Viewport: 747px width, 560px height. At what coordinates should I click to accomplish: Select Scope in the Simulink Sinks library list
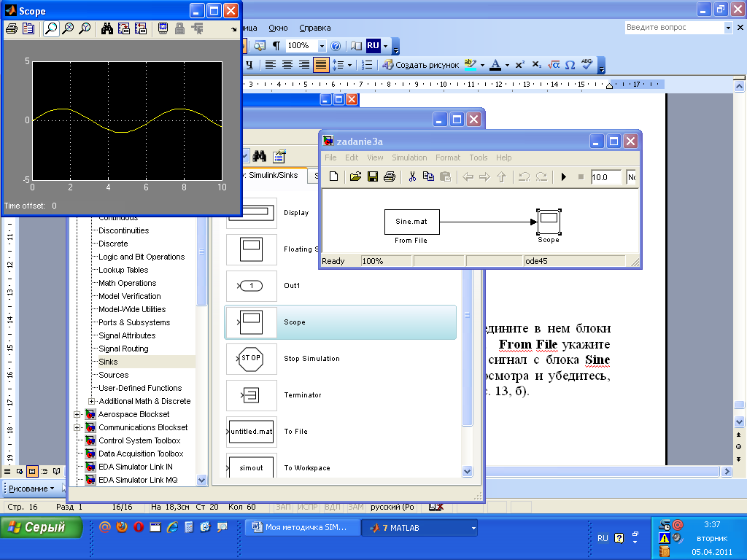[x=340, y=322]
